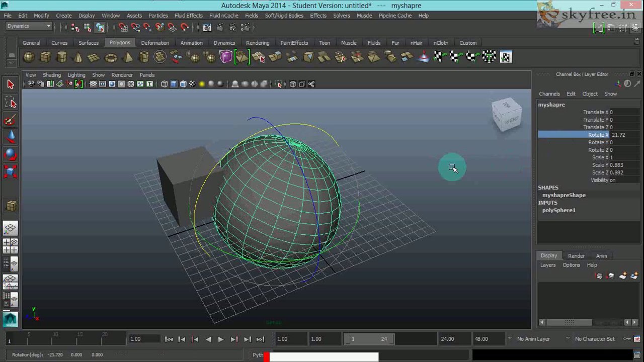
Task: Click the purple cube shelf icon
Action: click(226, 57)
